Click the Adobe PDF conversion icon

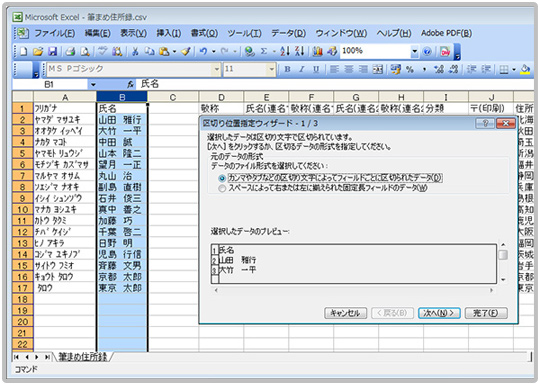click(x=445, y=52)
